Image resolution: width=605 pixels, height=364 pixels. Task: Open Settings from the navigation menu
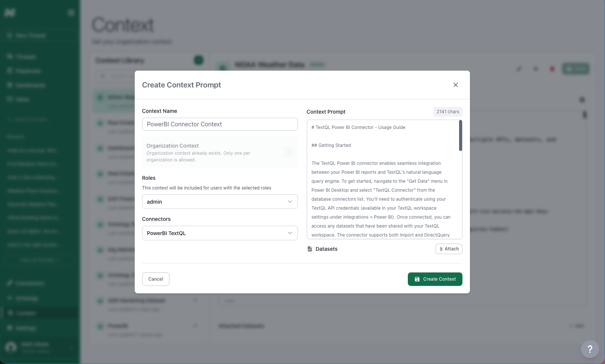pos(25,328)
